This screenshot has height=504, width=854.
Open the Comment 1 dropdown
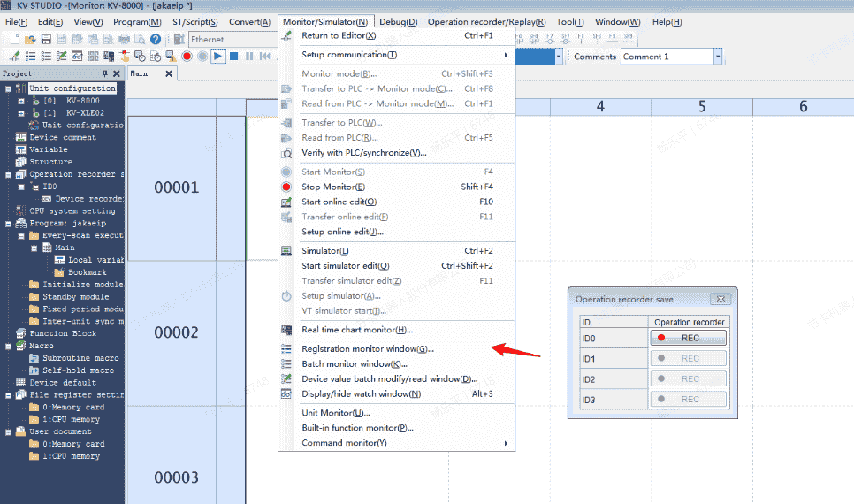717,57
